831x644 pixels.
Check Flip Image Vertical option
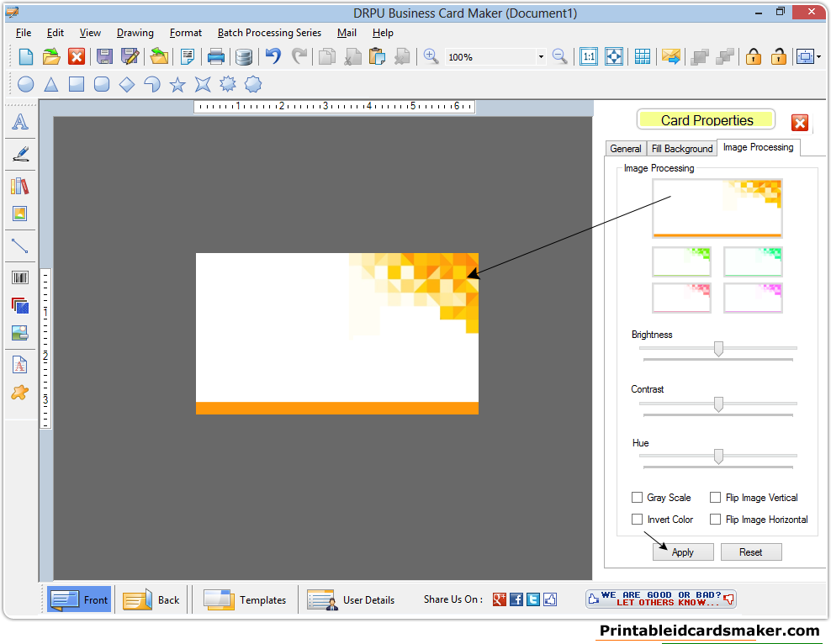[x=715, y=498]
